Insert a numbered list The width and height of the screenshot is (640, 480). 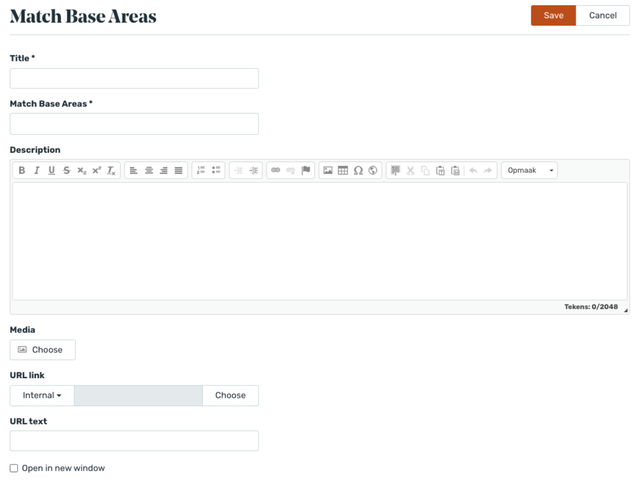[201, 171]
